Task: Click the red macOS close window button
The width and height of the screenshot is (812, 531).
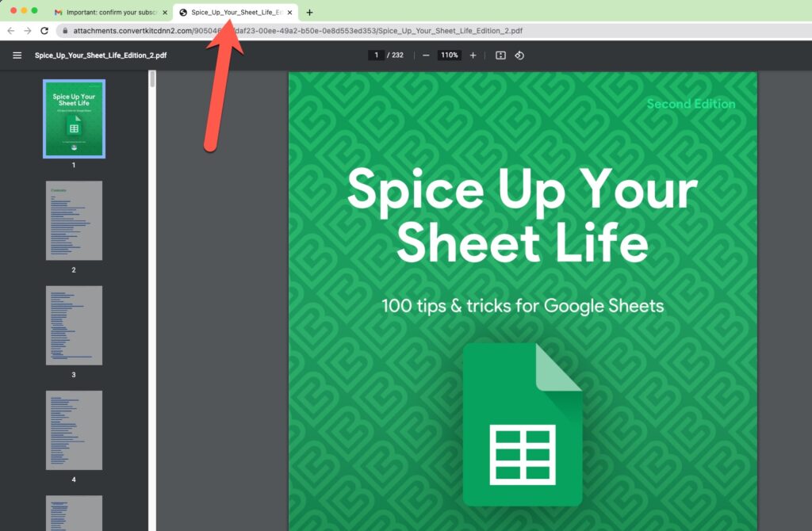Action: pos(13,10)
